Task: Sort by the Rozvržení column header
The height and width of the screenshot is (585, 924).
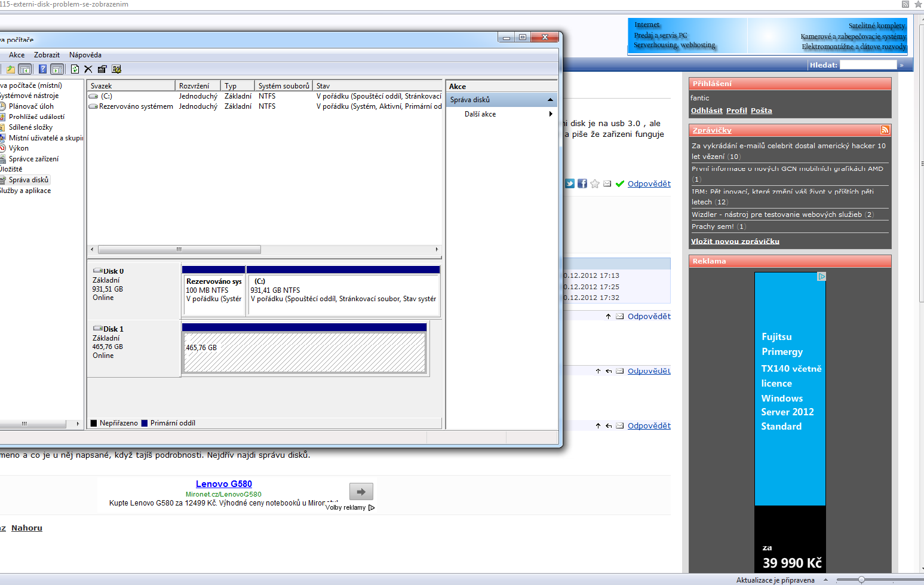Action: click(198, 85)
